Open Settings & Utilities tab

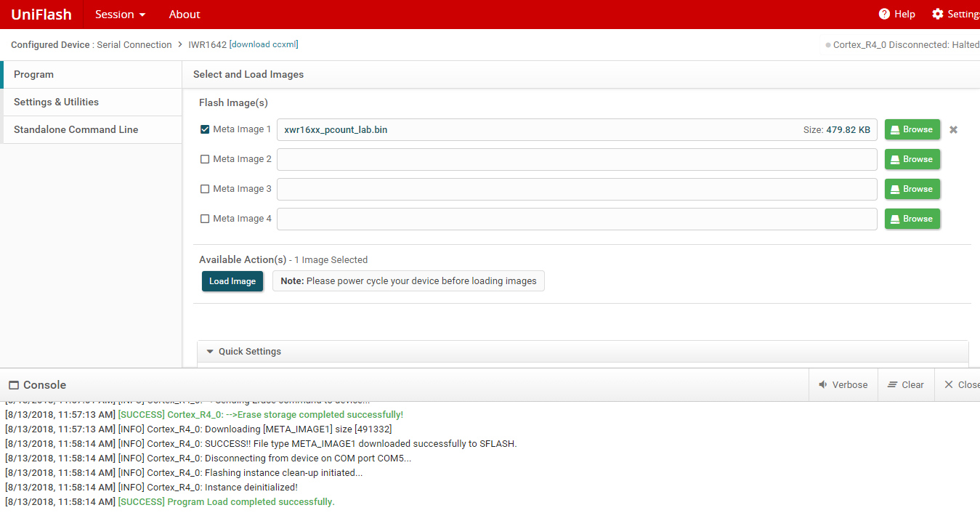[x=91, y=102]
